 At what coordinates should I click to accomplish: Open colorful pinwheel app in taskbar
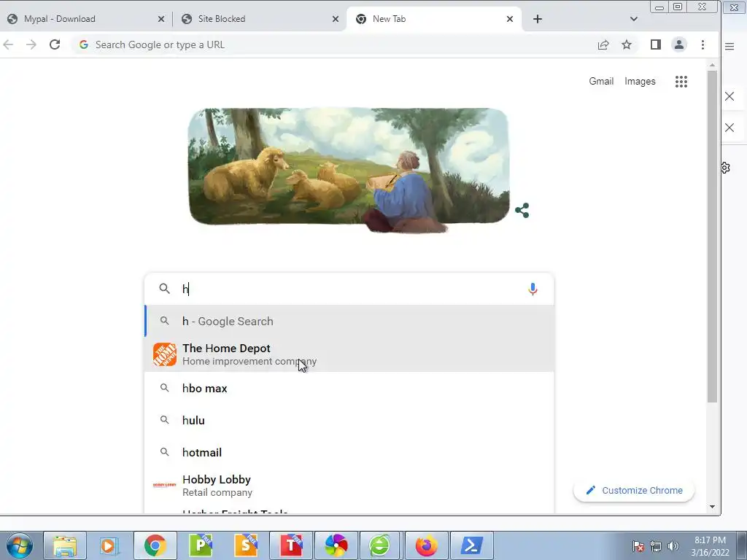(x=336, y=545)
